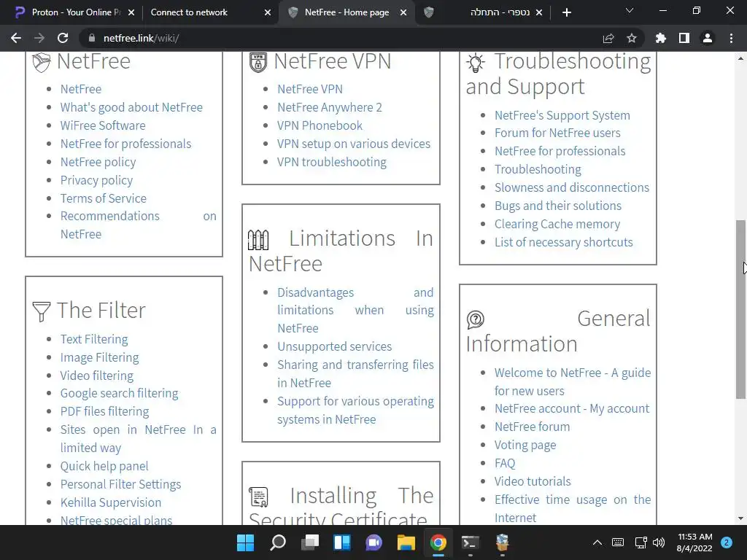Open Bugs and their solutions link
Screen dimensions: 747x560
coord(558,206)
